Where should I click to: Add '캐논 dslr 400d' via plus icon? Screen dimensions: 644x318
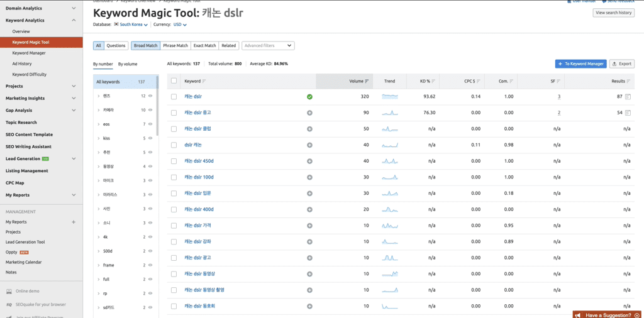pos(309,210)
